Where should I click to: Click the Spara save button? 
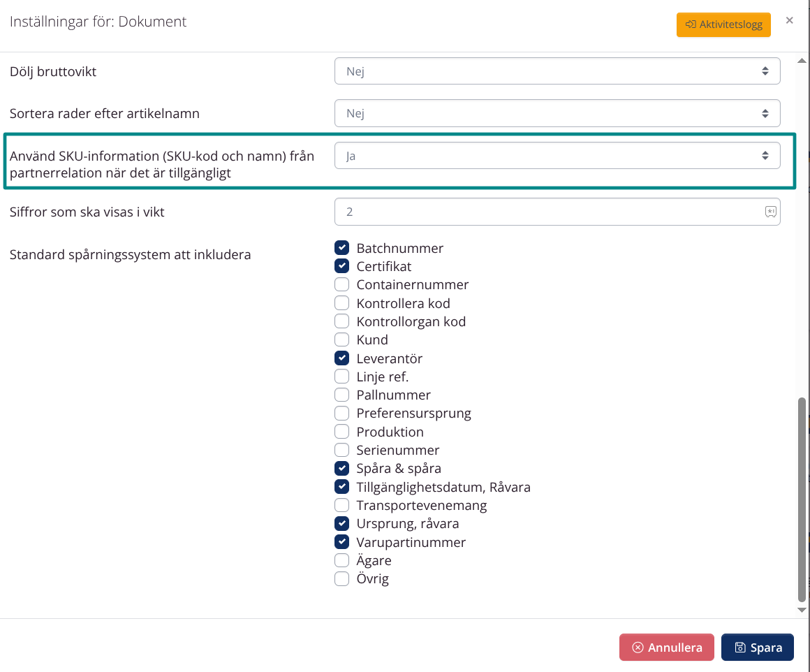[758, 648]
